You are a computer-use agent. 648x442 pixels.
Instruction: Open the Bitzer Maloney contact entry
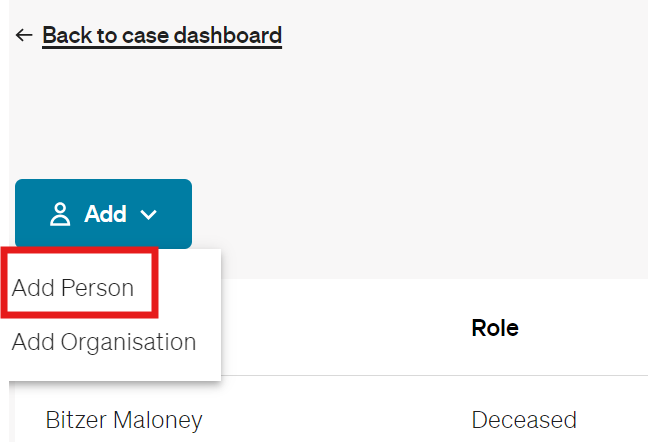point(124,420)
